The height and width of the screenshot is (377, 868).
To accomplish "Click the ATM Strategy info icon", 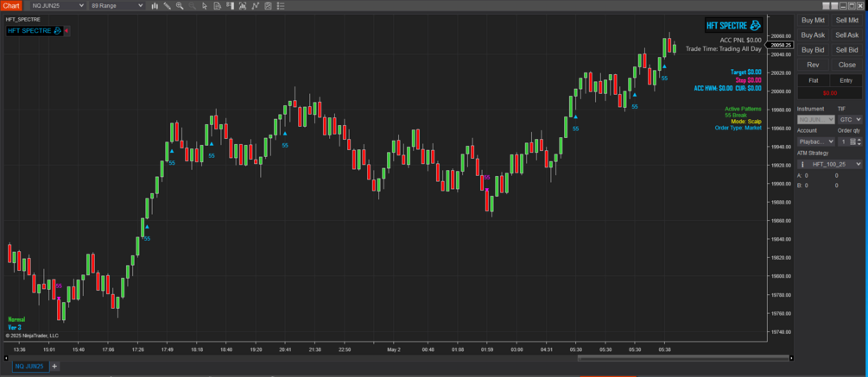I will point(802,164).
